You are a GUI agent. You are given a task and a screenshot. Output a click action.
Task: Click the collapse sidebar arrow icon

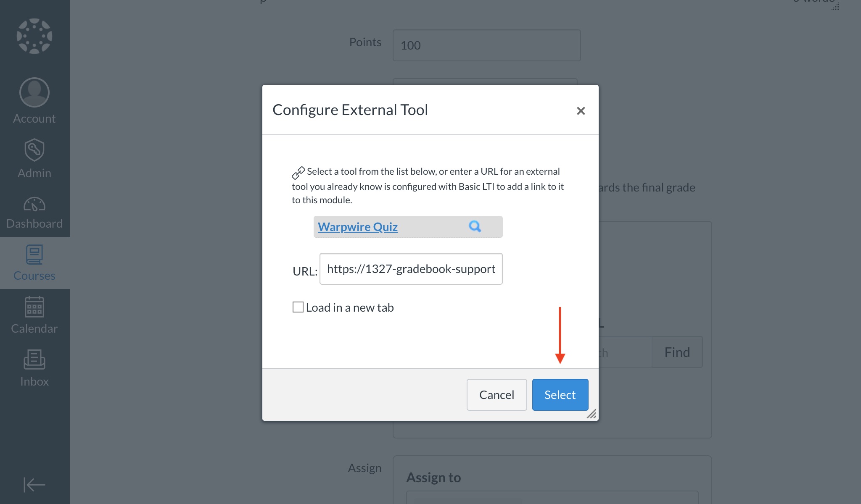pyautogui.click(x=34, y=485)
